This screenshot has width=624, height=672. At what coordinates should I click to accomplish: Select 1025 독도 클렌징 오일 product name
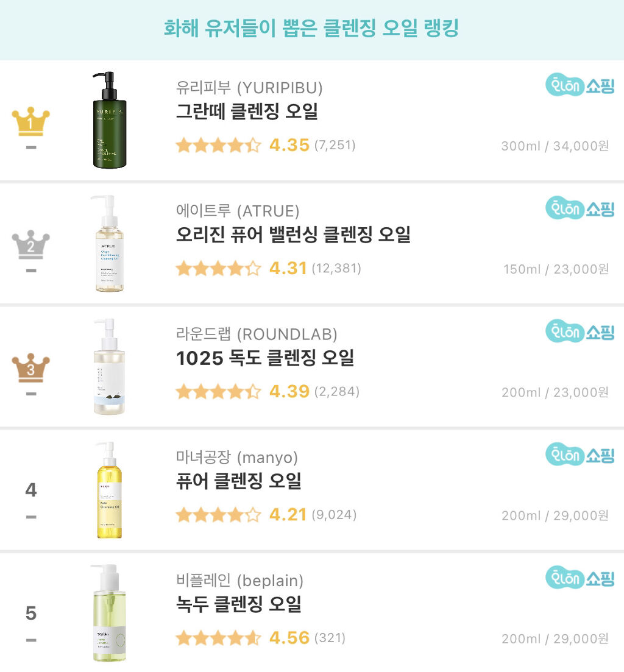tap(264, 358)
